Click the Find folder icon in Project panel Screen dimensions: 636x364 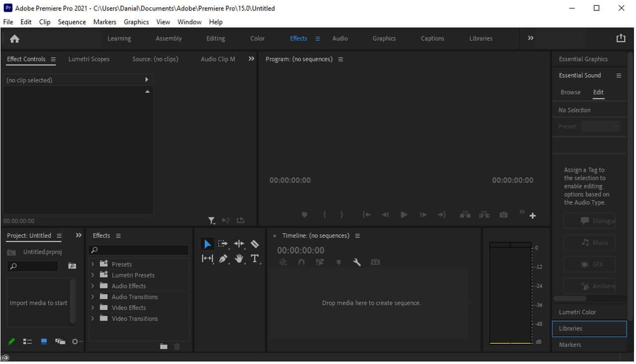(x=72, y=266)
